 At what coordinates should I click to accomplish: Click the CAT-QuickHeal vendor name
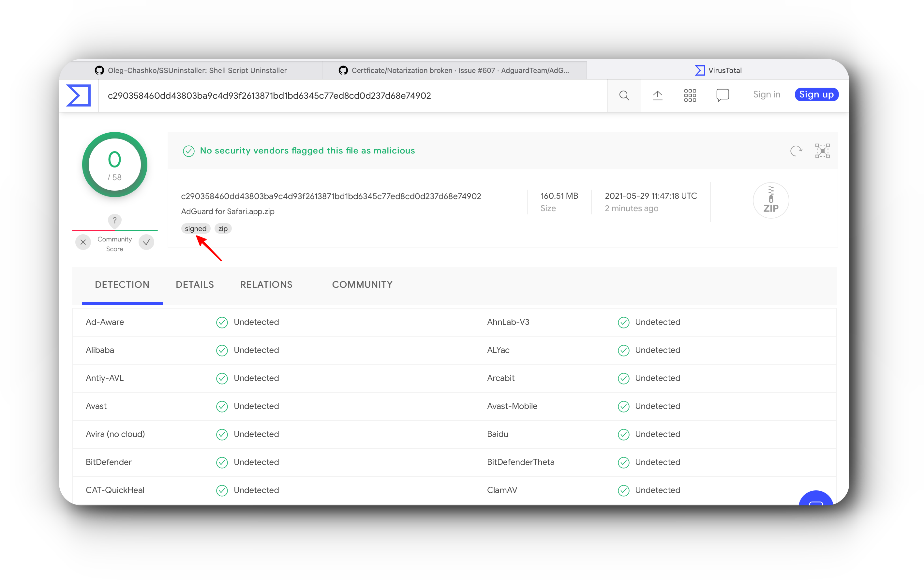tap(115, 490)
